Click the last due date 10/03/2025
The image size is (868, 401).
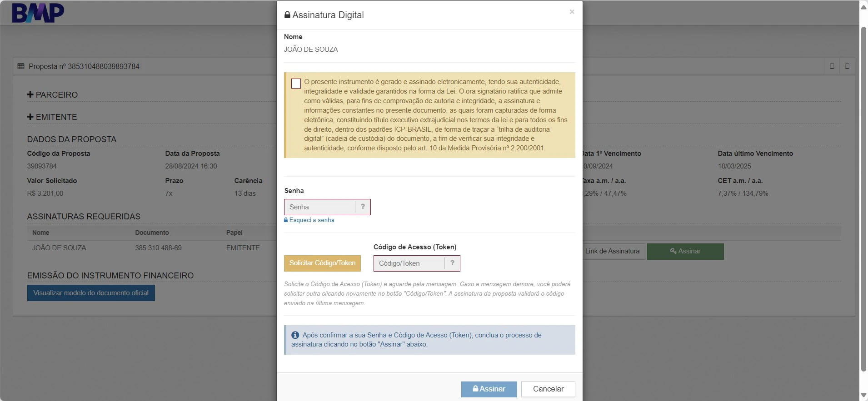click(x=734, y=166)
